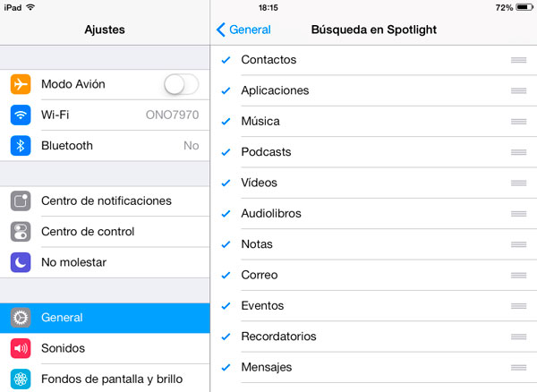Grab the reorder handle for Audiolibros
Screen dimensions: 537x392
tap(518, 214)
